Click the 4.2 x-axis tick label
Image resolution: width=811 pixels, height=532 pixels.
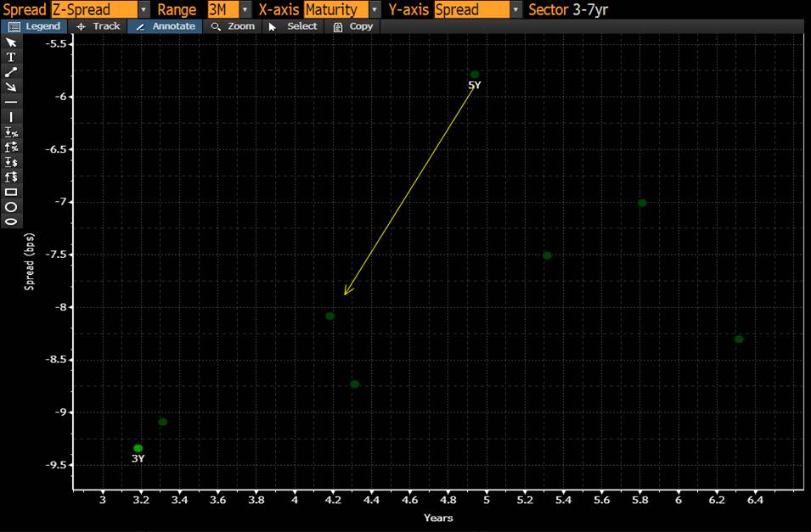(333, 500)
